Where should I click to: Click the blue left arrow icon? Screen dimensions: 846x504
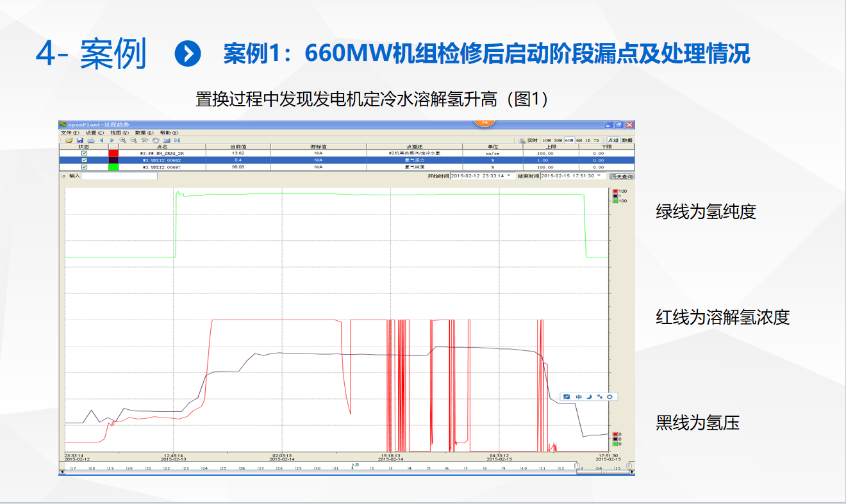101,140
